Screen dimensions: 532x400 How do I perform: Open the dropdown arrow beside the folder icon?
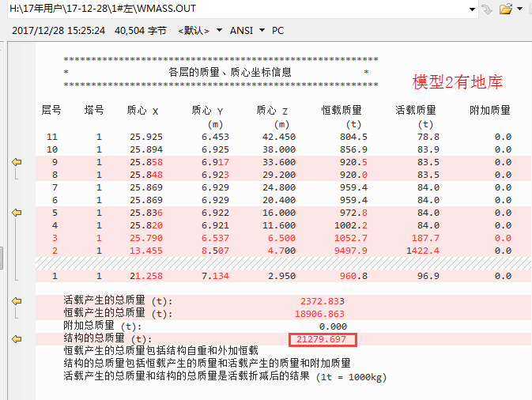point(521,9)
